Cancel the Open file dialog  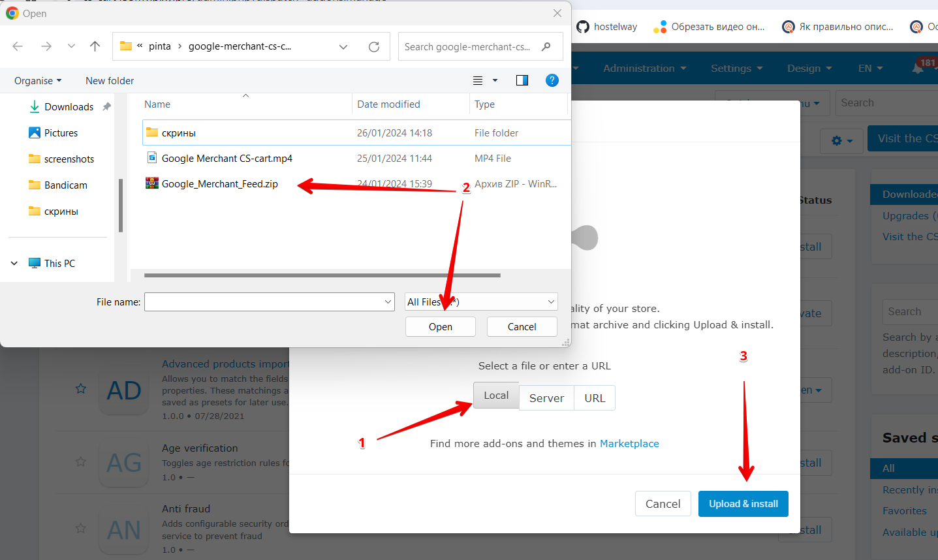(522, 326)
